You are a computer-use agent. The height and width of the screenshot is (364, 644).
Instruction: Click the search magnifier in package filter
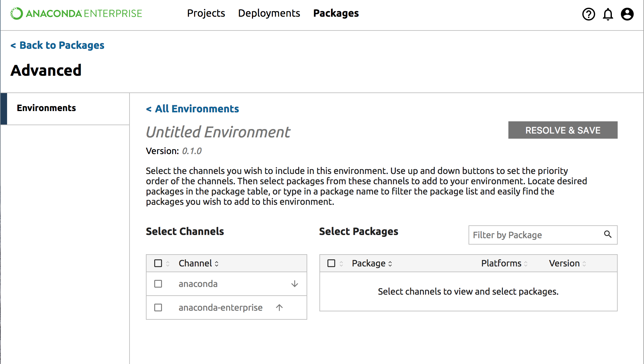point(607,234)
